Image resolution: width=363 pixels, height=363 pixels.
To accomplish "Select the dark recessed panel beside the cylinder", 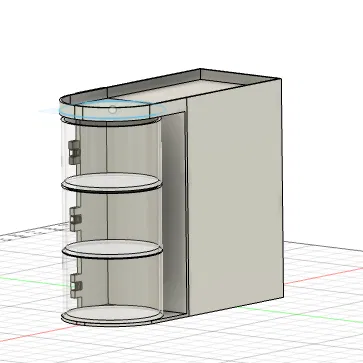I will point(173,213).
